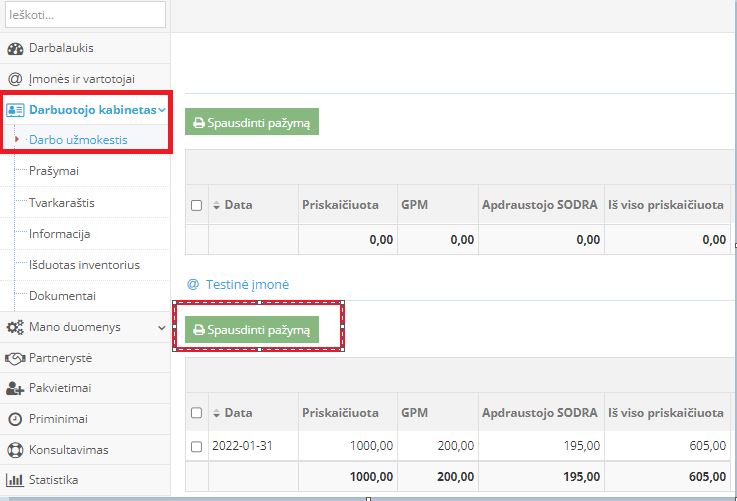Click the Konsultavimas lifebuoy icon
737x501 pixels.
15,450
